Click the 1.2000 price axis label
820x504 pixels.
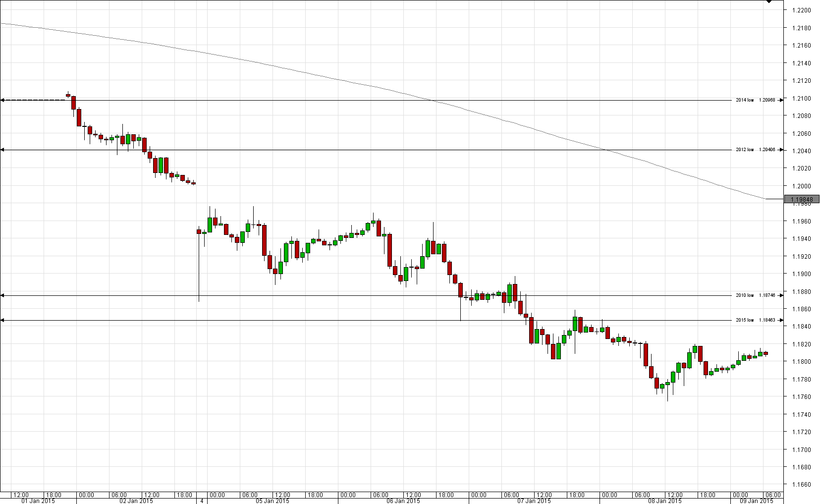pyautogui.click(x=802, y=186)
